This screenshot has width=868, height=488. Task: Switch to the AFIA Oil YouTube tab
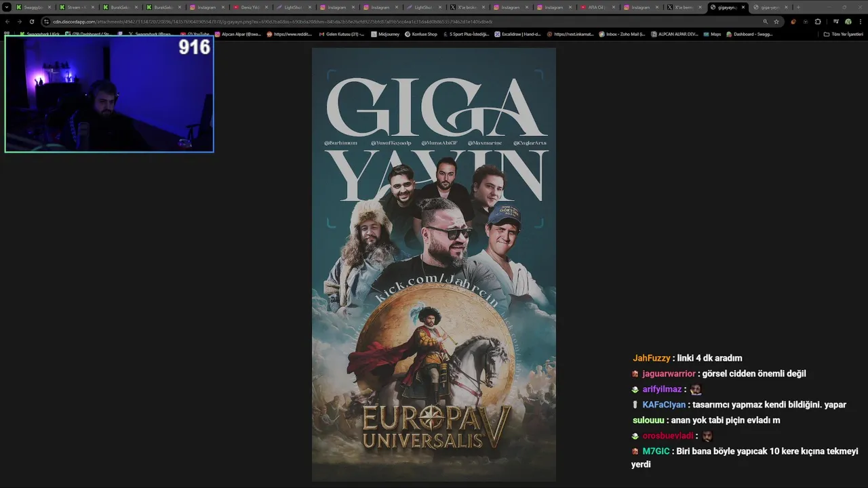coord(597,7)
